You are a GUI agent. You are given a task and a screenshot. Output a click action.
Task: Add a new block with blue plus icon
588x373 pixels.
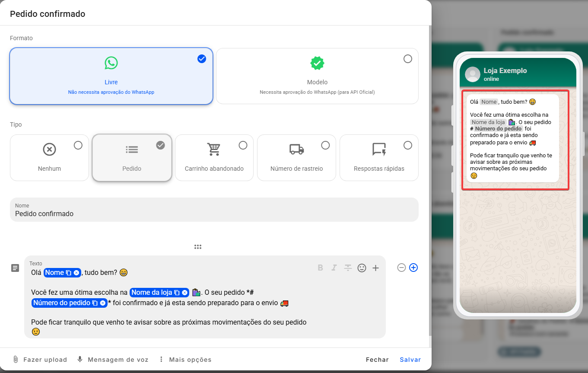click(x=413, y=268)
